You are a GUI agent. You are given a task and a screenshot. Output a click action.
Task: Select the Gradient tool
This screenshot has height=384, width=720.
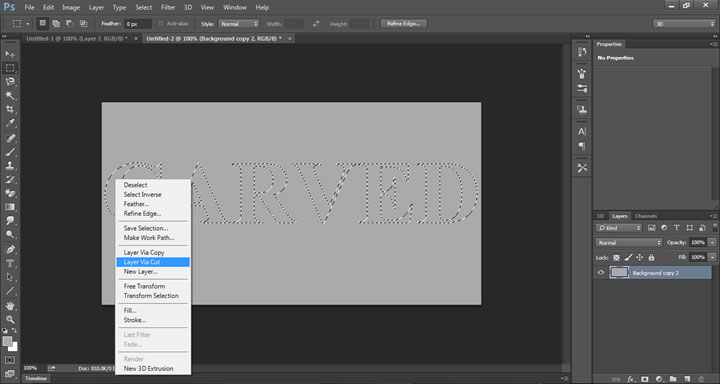click(10, 207)
